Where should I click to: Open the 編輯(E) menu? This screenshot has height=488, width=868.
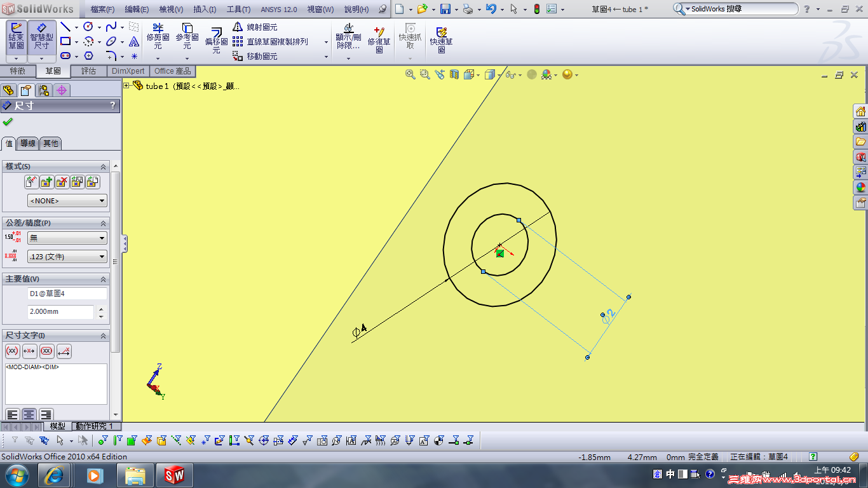(x=137, y=10)
